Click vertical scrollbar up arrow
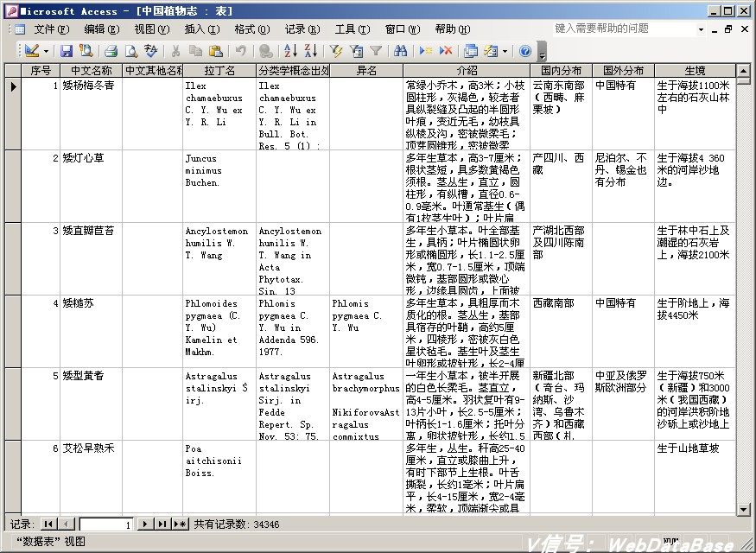Screen dimensions: 756x553 pos(743,70)
